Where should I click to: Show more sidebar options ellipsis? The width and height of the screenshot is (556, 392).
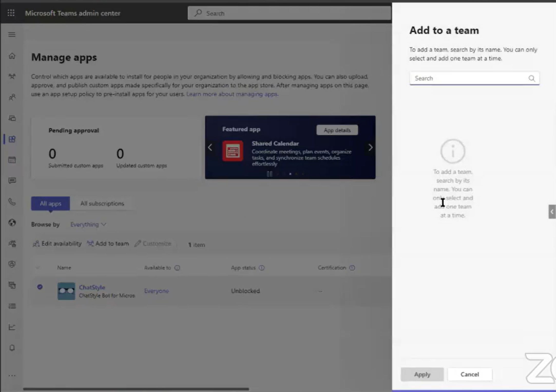click(12, 375)
